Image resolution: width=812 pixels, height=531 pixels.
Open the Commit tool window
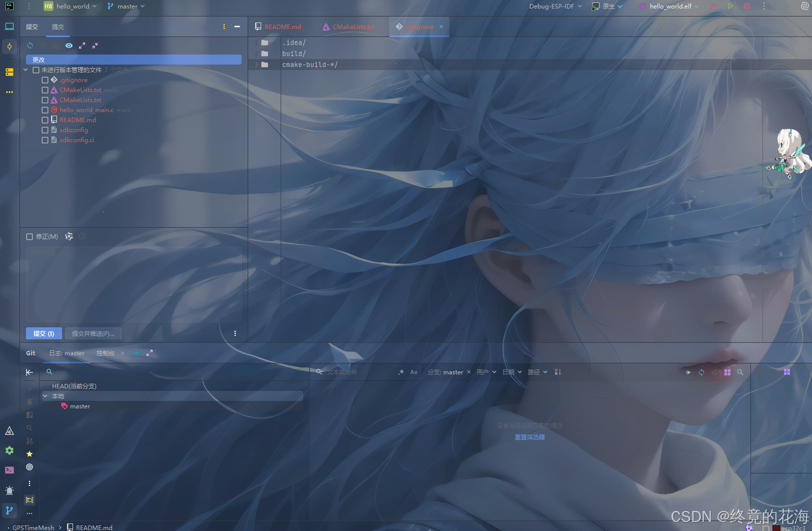click(10, 47)
